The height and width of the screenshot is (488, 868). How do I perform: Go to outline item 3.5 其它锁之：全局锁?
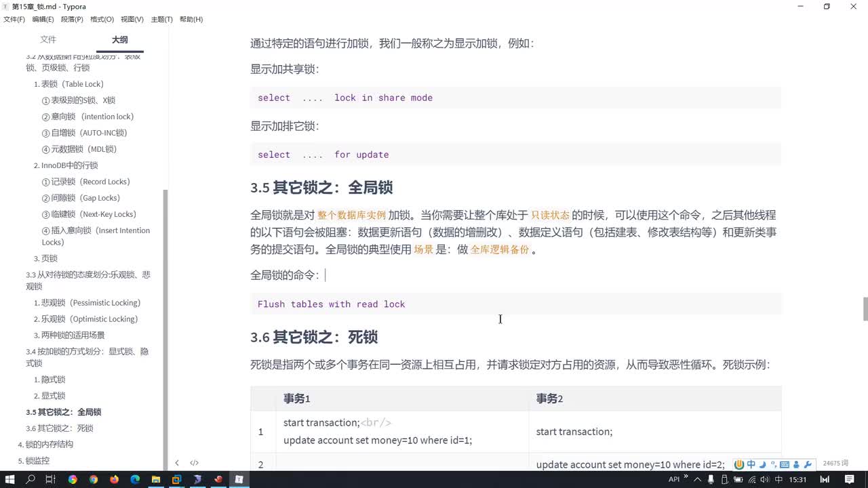pyautogui.click(x=63, y=412)
